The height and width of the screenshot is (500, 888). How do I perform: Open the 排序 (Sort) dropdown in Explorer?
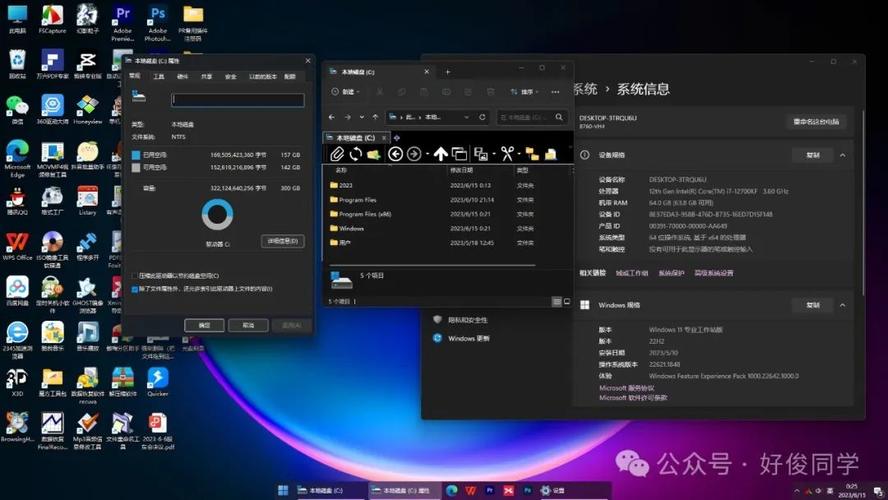point(524,92)
